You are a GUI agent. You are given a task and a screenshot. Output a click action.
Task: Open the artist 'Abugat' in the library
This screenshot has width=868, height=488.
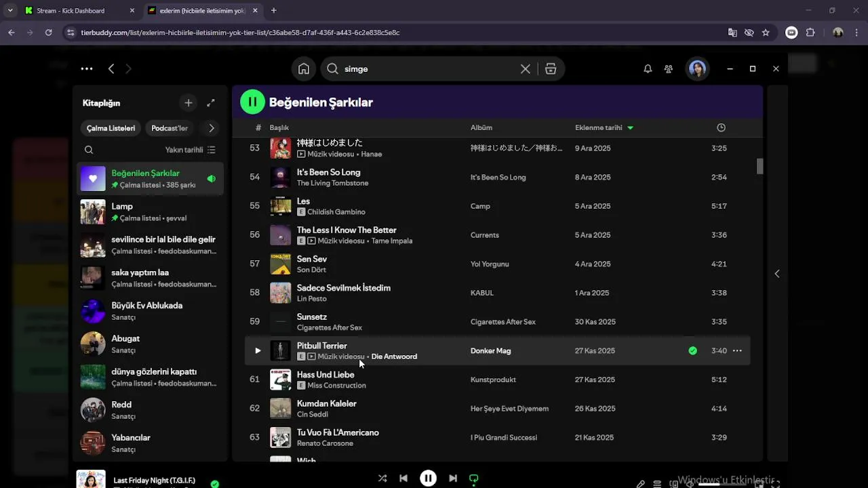click(x=150, y=344)
